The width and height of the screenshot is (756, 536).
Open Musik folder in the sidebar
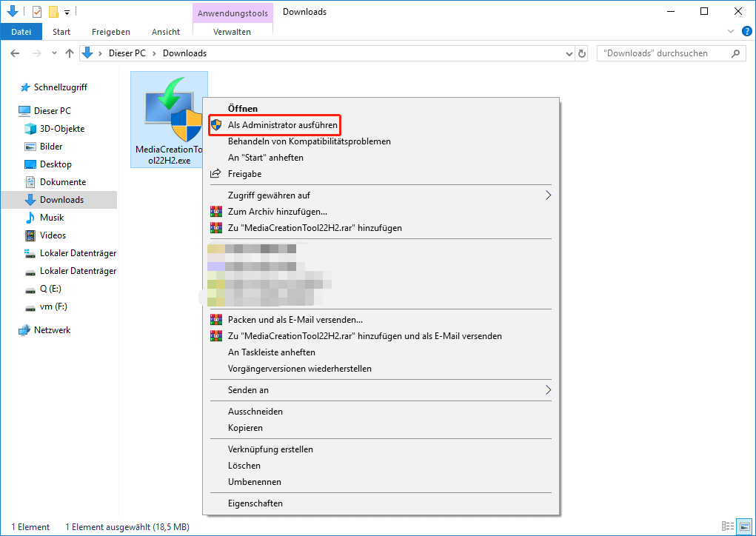tap(52, 218)
